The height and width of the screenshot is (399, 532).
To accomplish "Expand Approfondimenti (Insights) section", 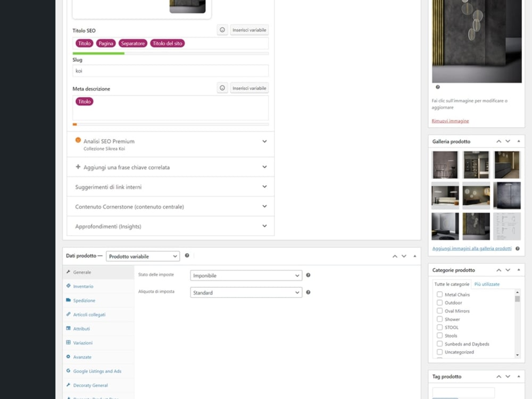I will pyautogui.click(x=170, y=226).
